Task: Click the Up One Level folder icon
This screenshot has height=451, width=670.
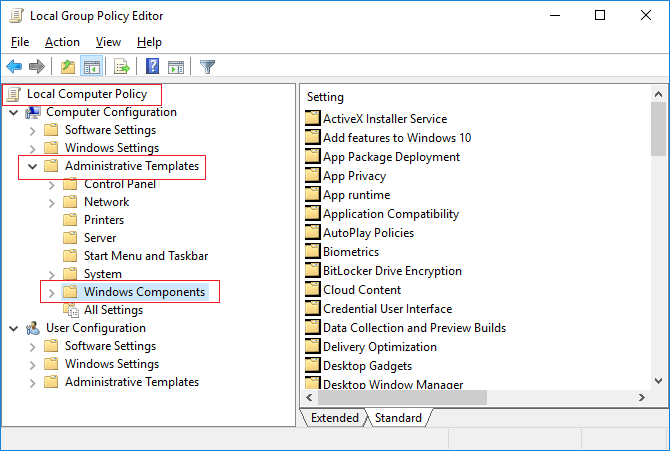Action: click(x=67, y=67)
